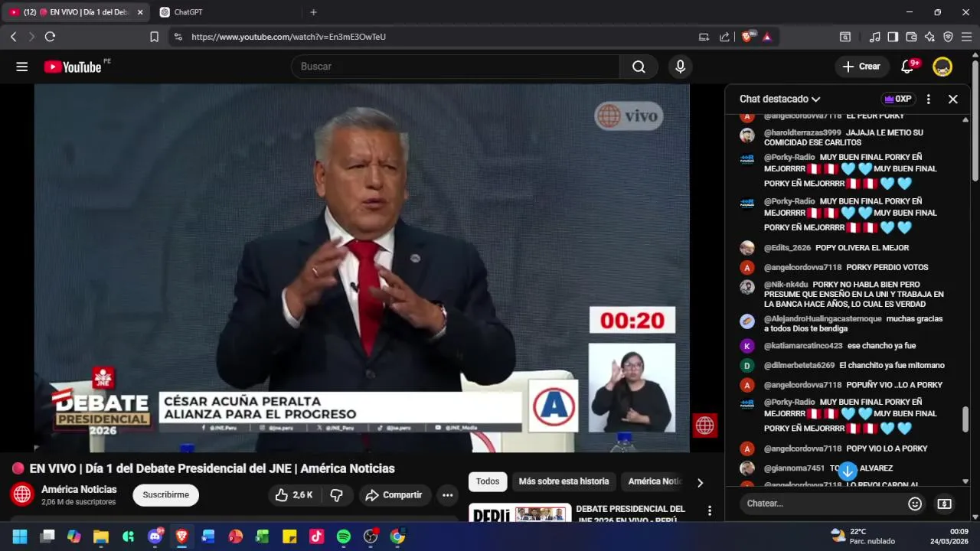Install or cast page icon in address bar
980x551 pixels.
tap(704, 37)
